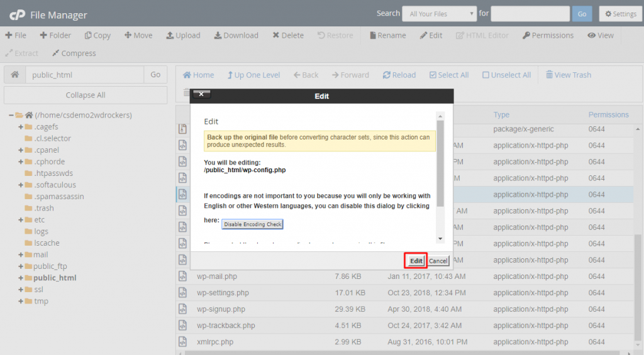Click the Collapse All button
Image resolution: width=644 pixels, height=355 pixels.
coord(86,95)
